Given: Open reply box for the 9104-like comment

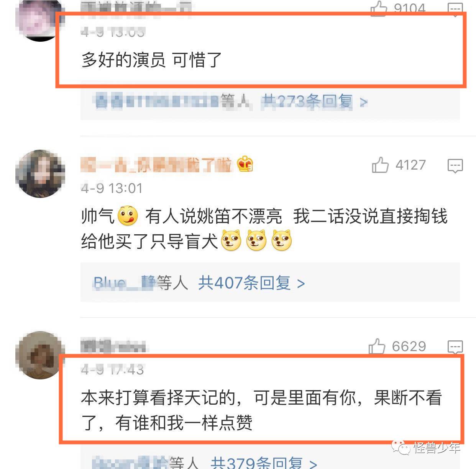Looking at the screenshot, I should [x=455, y=8].
